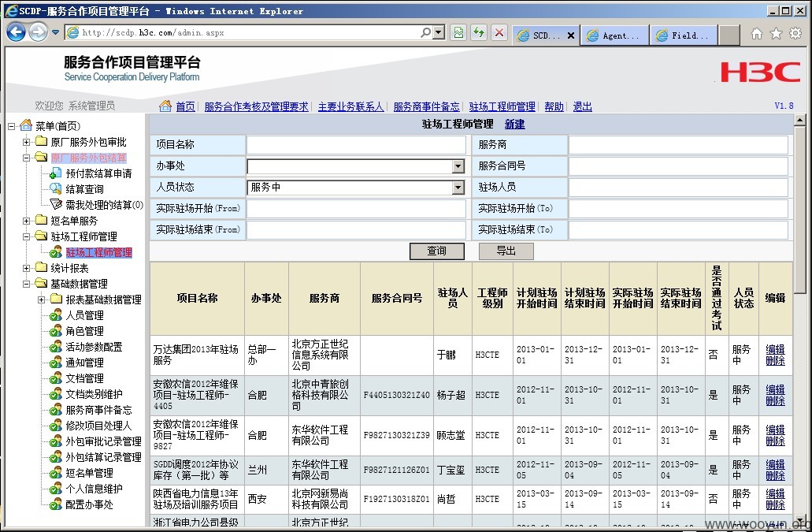This screenshot has width=812, height=532.
Task: Click the 原厂服务外包审批 folder icon
Action: 41,141
